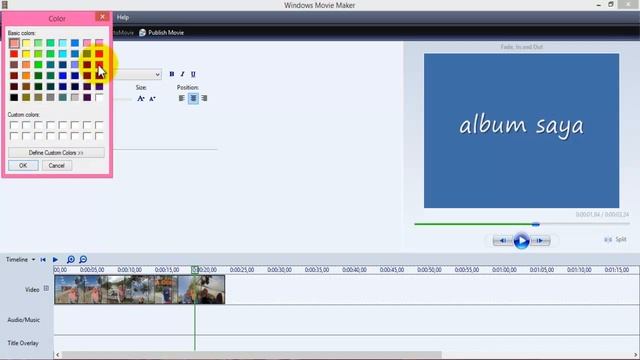Step to next frame in preview
The height and width of the screenshot is (360, 640).
[x=540, y=241]
